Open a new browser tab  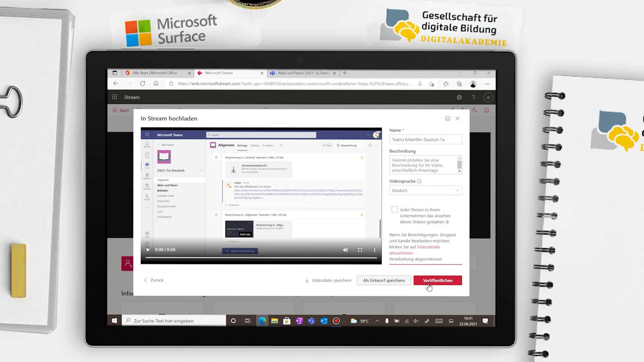[x=345, y=73]
